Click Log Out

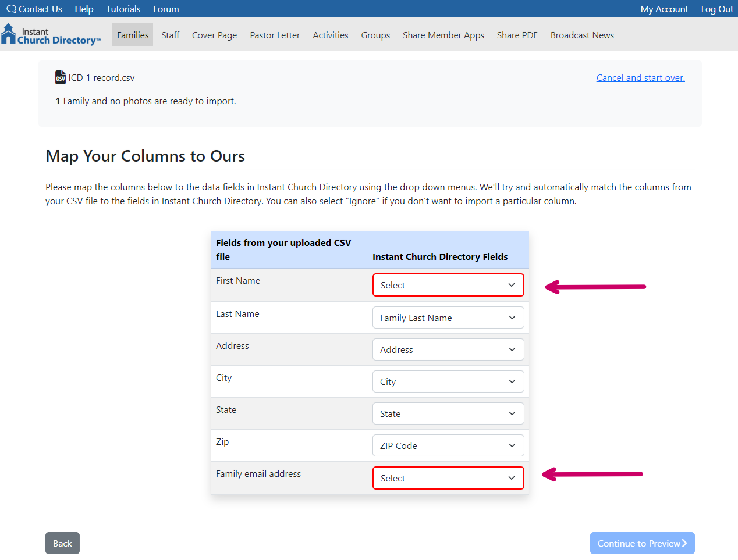click(x=717, y=9)
